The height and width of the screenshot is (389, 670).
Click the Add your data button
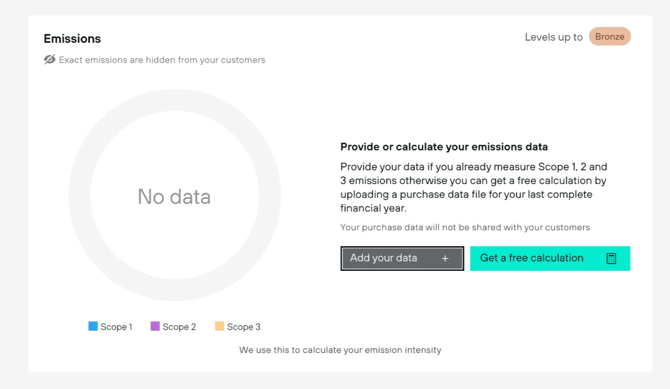click(x=402, y=258)
